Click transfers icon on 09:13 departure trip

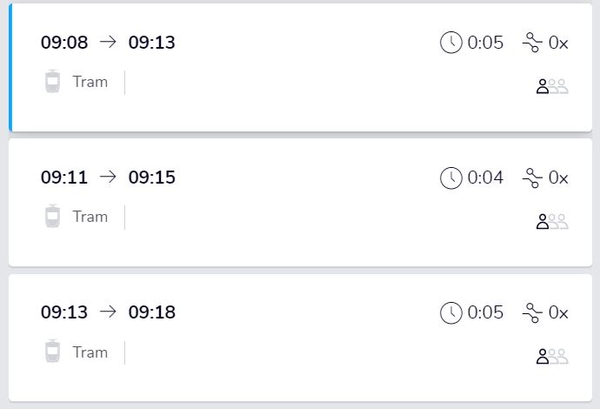point(532,313)
